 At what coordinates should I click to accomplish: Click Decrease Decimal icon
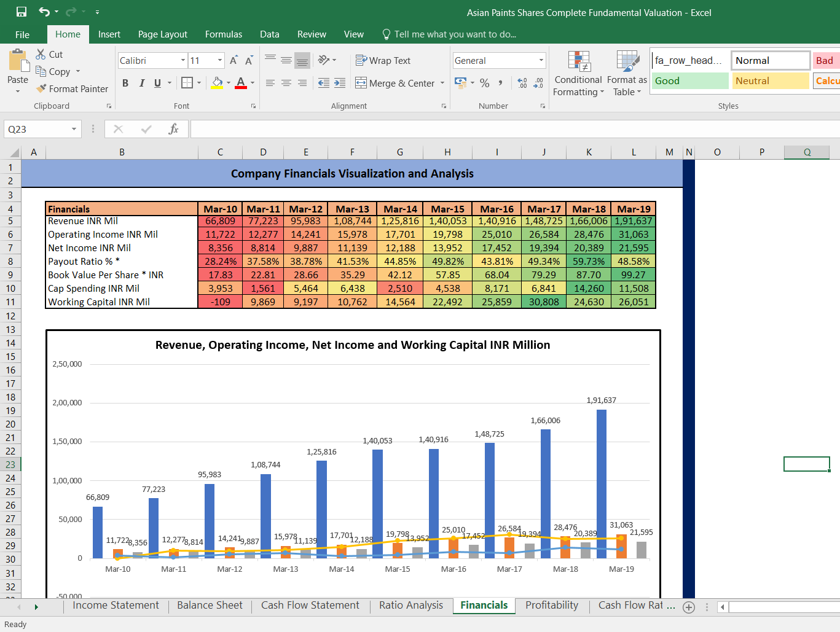point(538,83)
